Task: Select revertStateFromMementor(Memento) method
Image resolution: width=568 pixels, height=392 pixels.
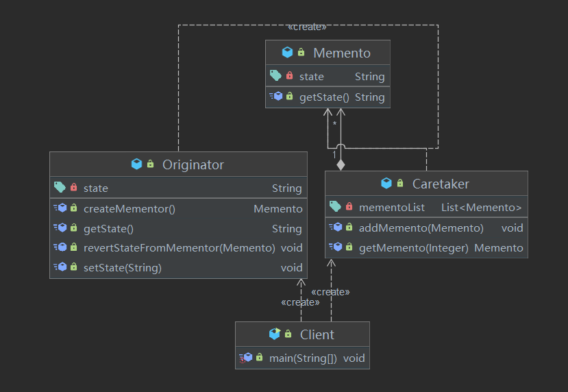Action: [x=178, y=248]
